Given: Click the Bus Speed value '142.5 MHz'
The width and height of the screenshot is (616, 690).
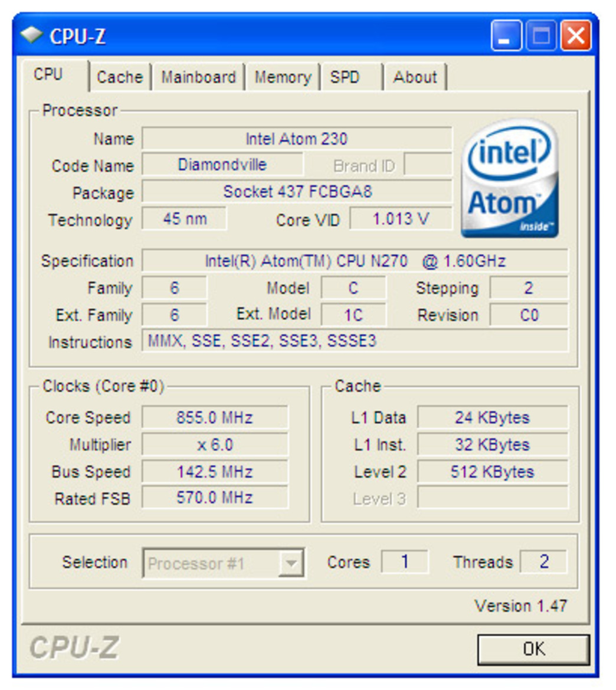Looking at the screenshot, I should point(215,472).
